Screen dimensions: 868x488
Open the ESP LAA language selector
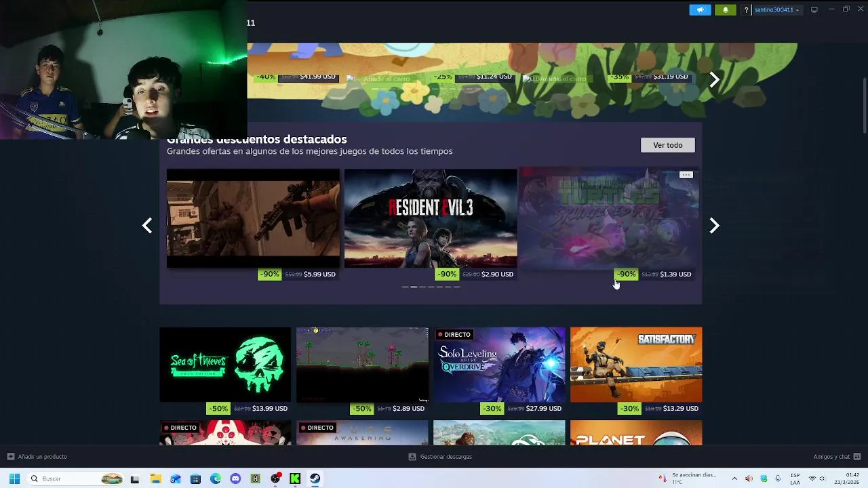[795, 479]
